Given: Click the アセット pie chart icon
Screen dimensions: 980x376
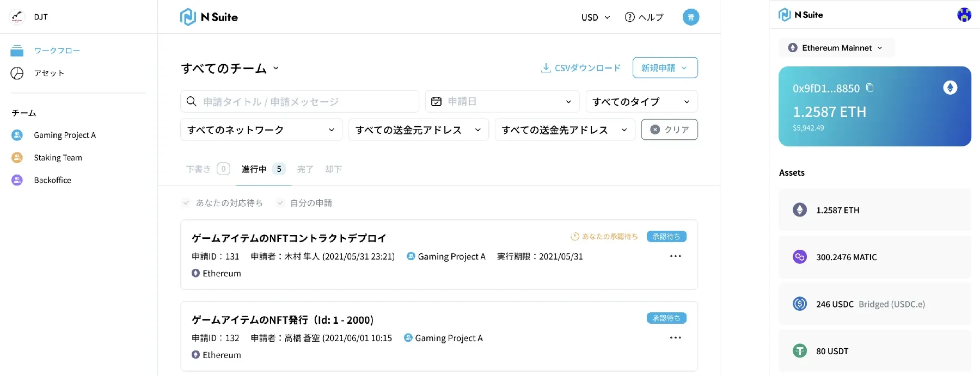Looking at the screenshot, I should [17, 73].
